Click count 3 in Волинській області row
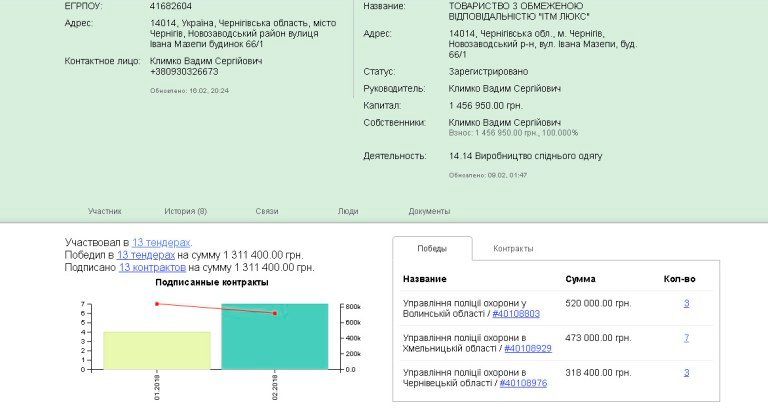The image size is (768, 415). (x=686, y=303)
